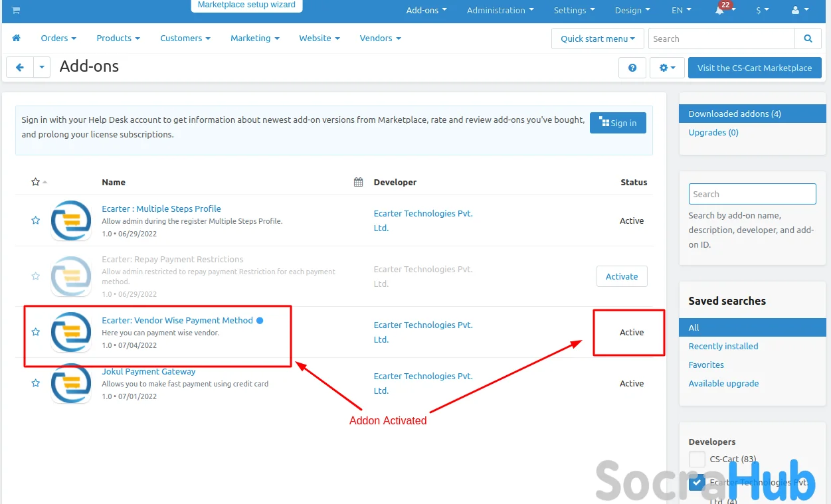Viewport: 831px width, 504px height.
Task: Uncheck the Ecarter Technologies developer checkbox
Action: (697, 483)
